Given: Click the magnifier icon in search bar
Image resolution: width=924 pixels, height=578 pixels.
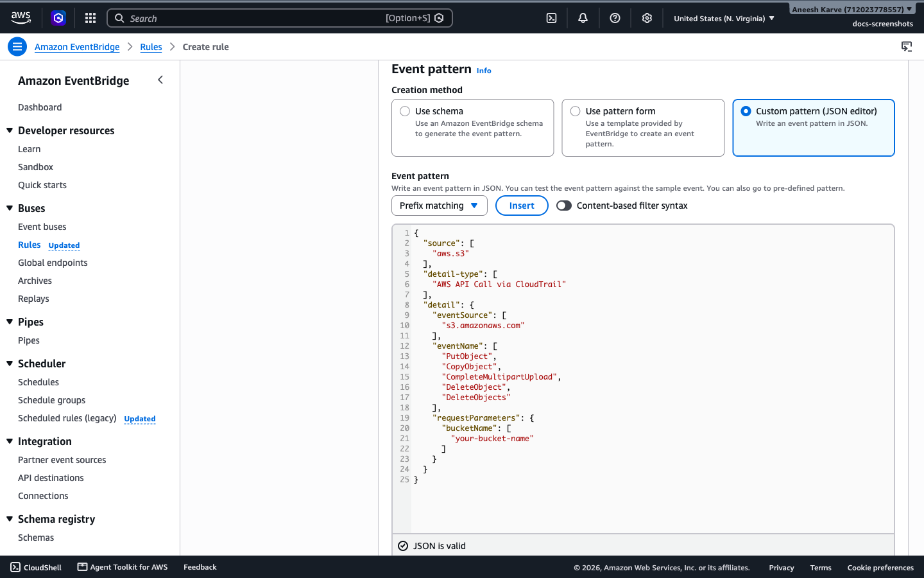Looking at the screenshot, I should [119, 18].
